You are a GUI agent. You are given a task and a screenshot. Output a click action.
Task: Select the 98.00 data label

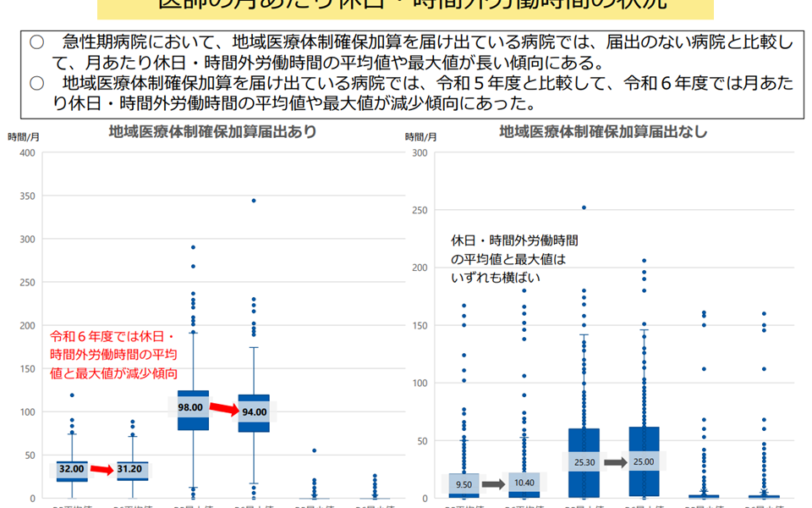190,406
